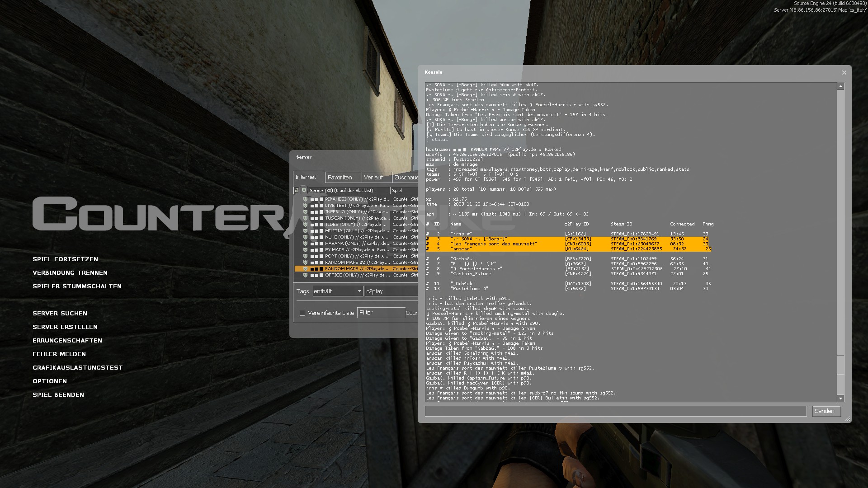Click the shield icon beside NUKE server
The image size is (868, 488).
(305, 237)
